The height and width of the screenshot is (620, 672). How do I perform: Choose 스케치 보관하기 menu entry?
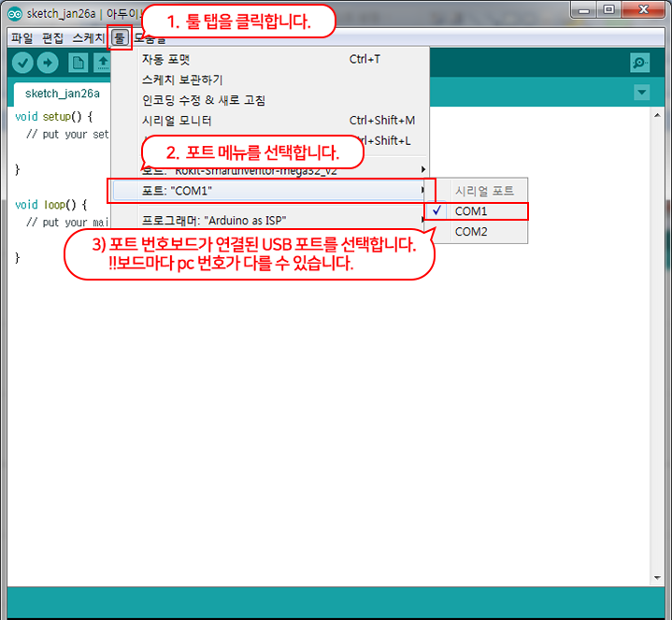pos(182,79)
